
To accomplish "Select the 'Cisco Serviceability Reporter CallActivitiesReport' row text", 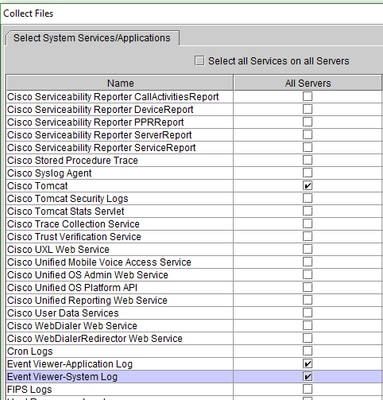I will [113, 97].
